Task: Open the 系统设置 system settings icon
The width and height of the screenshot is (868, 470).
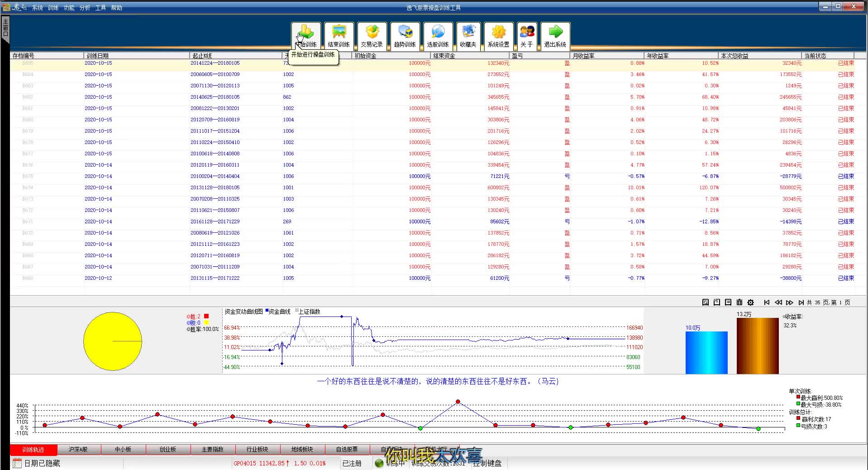Action: pyautogui.click(x=498, y=36)
